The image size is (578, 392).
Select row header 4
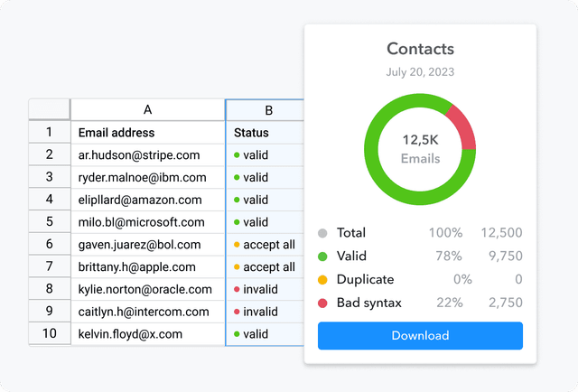pyautogui.click(x=50, y=200)
